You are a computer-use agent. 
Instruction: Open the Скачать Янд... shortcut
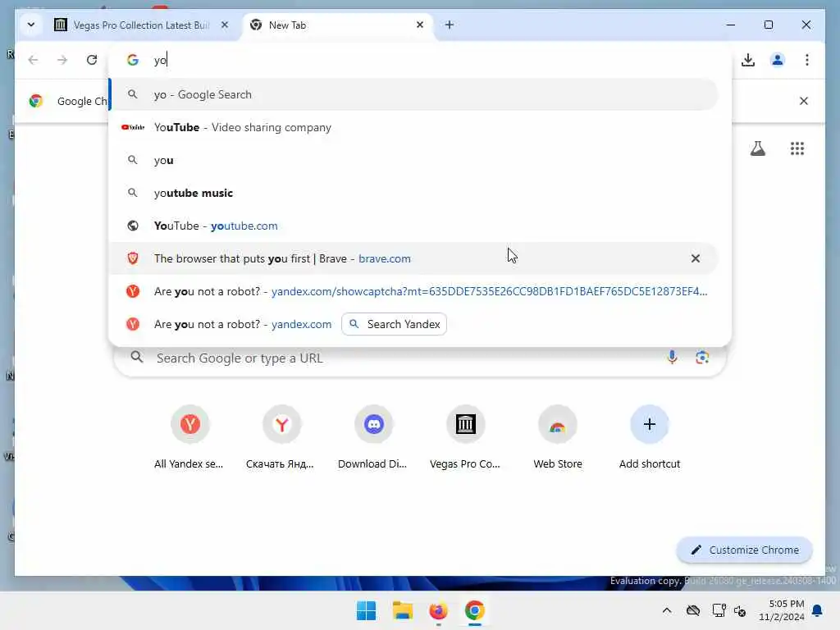tap(281, 437)
